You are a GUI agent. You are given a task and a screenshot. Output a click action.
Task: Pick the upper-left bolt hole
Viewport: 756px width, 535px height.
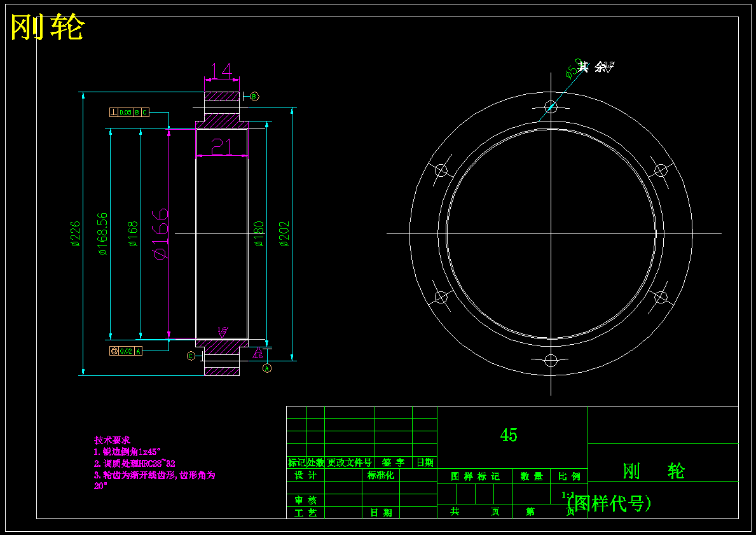(x=441, y=170)
